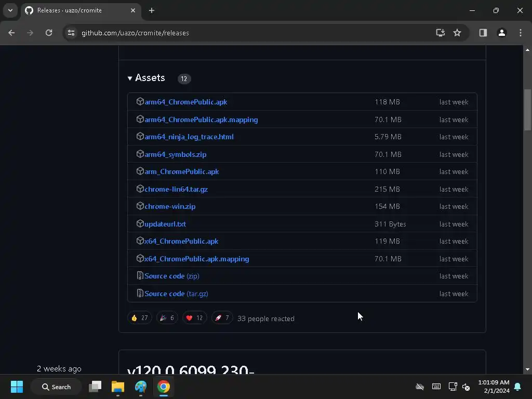Click '311 Bytes' size of updateurl.txt
This screenshot has width=532, height=399.
390,224
